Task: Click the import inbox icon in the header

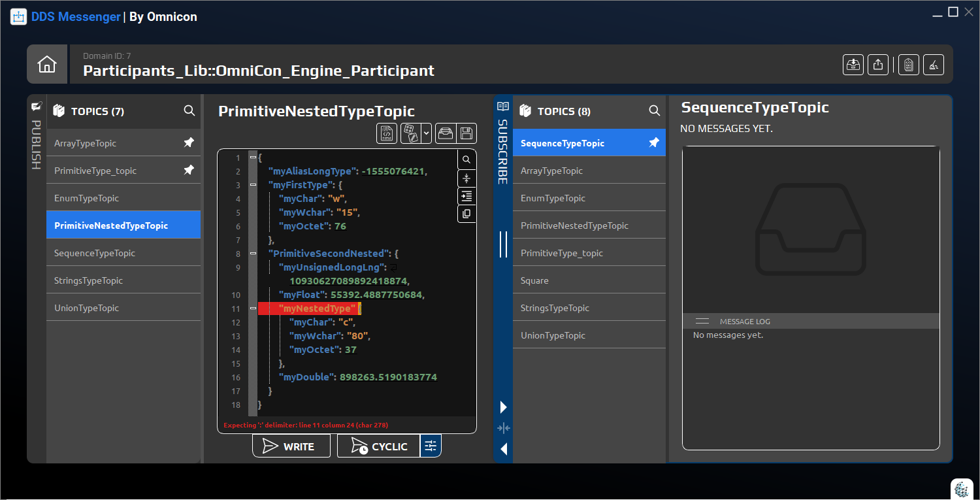Action: [x=853, y=64]
